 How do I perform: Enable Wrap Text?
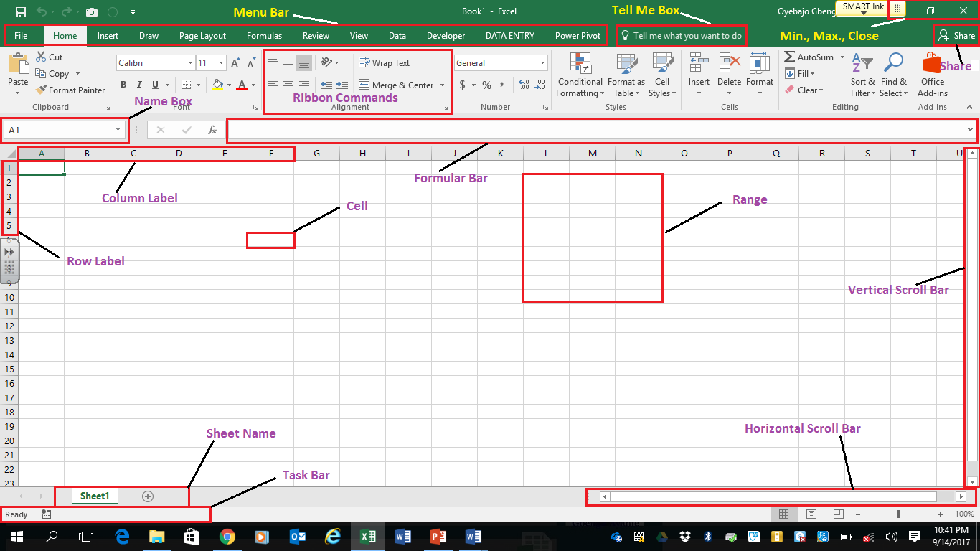(385, 62)
